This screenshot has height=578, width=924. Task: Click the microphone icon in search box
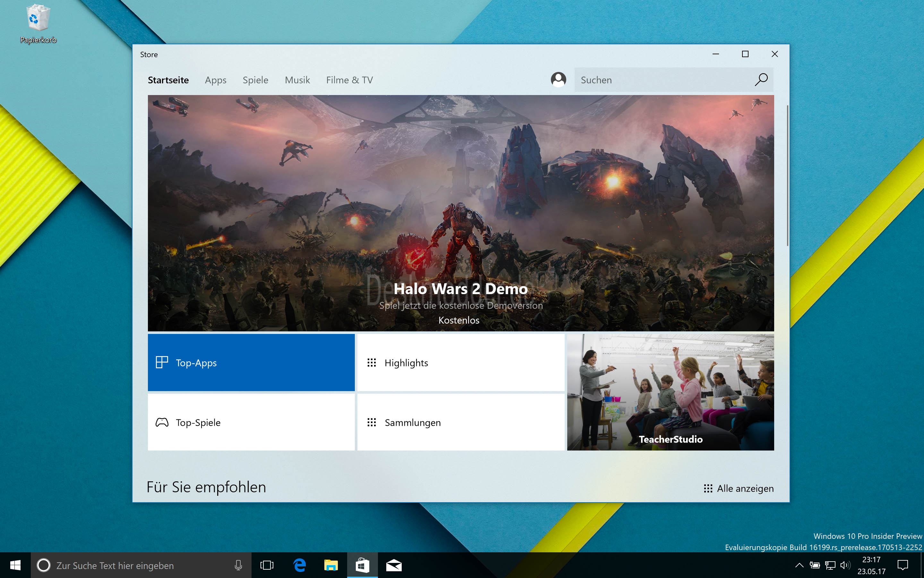(x=238, y=565)
